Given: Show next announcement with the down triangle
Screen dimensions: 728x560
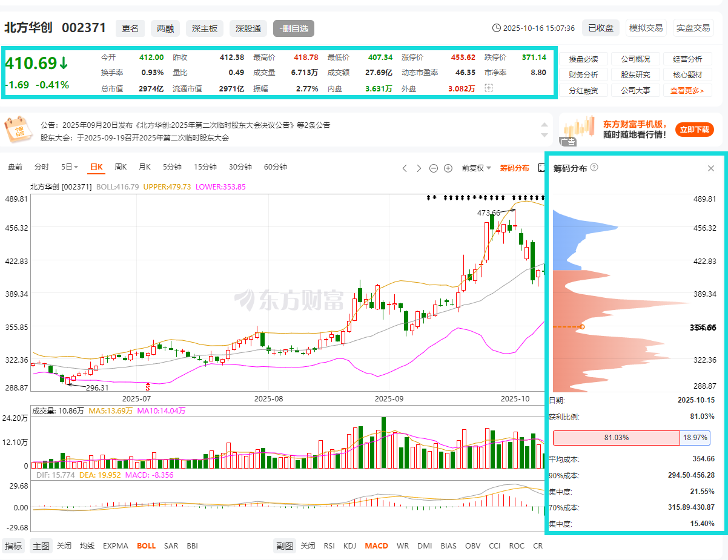Looking at the screenshot, I should 544,134.
